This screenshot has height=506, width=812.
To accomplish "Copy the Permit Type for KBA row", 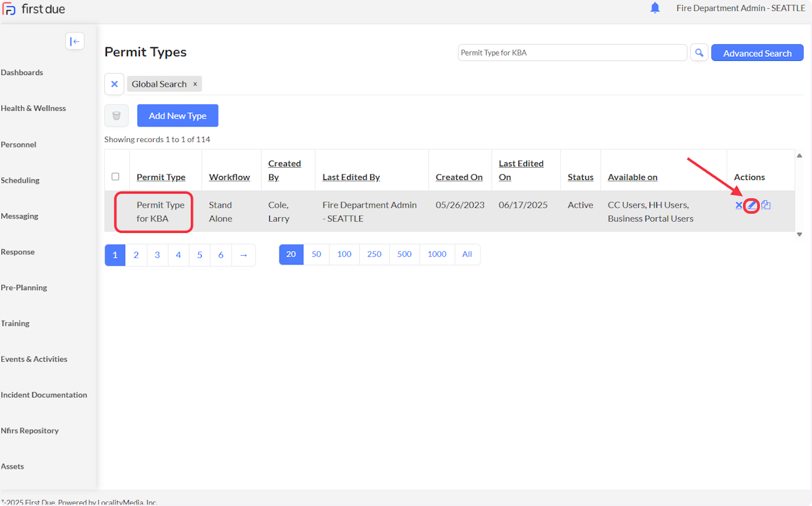I will pyautogui.click(x=766, y=205).
